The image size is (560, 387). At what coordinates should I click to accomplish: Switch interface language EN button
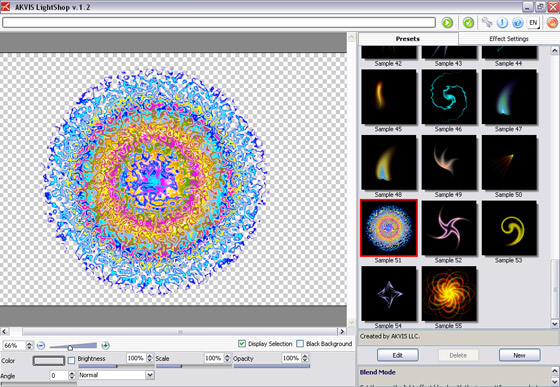click(x=533, y=23)
